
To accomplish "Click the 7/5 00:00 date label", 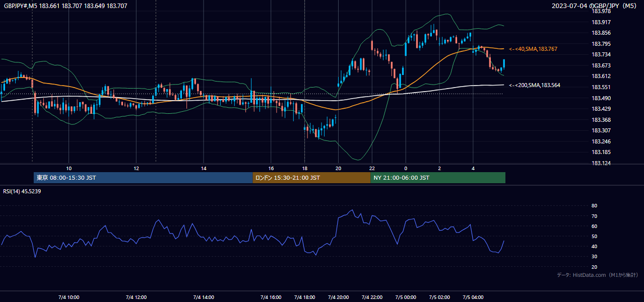I will (x=406, y=297).
